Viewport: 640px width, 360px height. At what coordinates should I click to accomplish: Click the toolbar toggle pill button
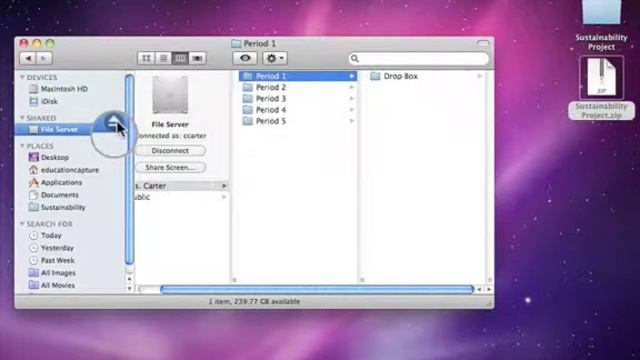[x=483, y=43]
